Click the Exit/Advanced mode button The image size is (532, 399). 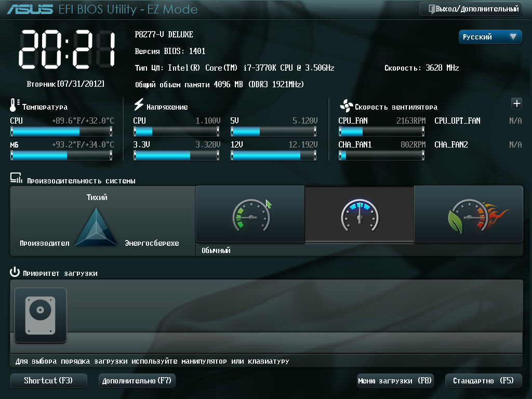point(471,9)
